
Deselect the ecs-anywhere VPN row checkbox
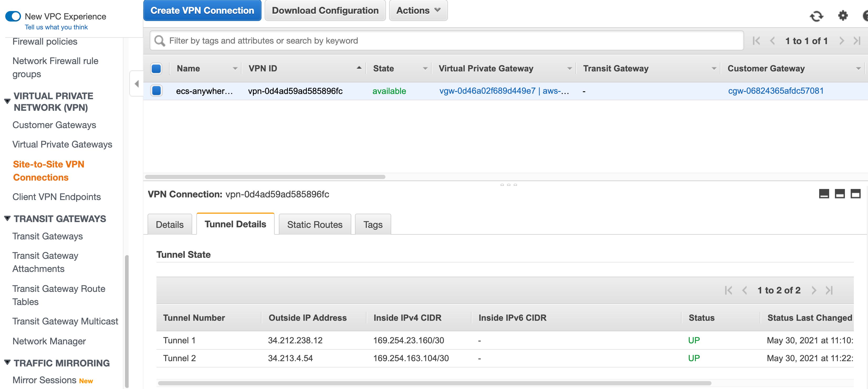(x=156, y=91)
